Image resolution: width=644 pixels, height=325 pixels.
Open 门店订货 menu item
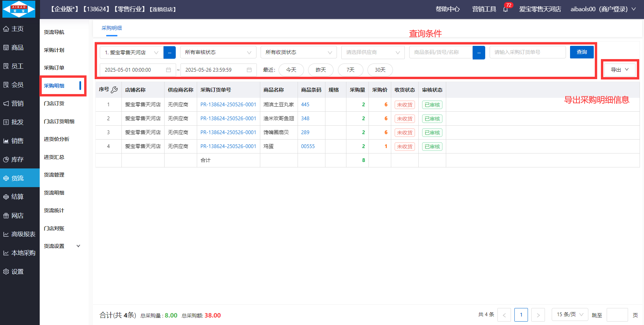click(x=54, y=104)
